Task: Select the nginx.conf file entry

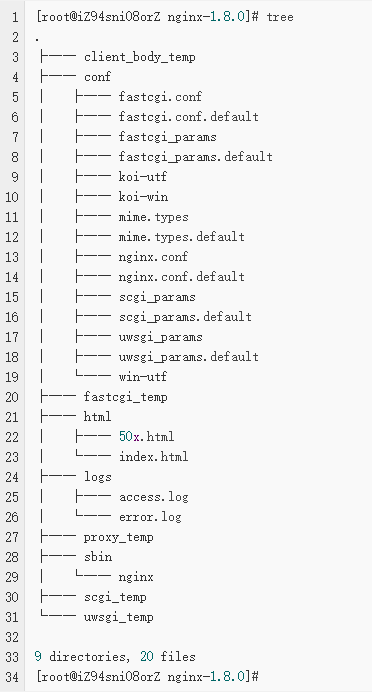Action: tap(153, 257)
